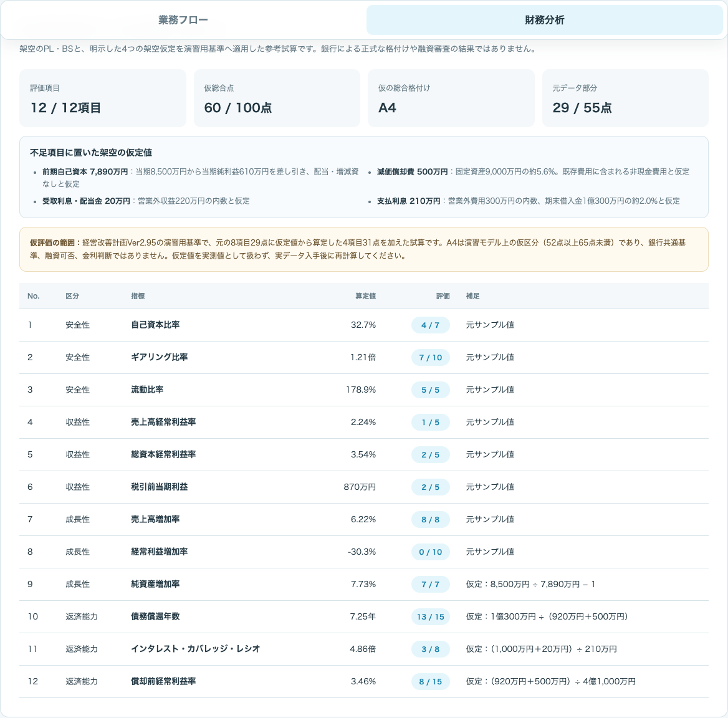
Task: Click the 補足 column header
Action: [472, 296]
